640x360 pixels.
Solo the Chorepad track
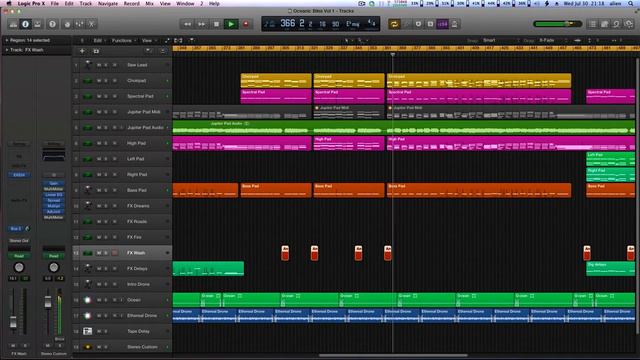pos(106,81)
